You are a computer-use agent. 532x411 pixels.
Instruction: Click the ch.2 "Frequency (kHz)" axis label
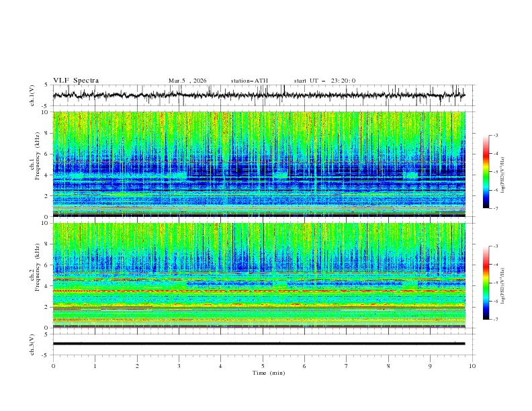(38, 267)
